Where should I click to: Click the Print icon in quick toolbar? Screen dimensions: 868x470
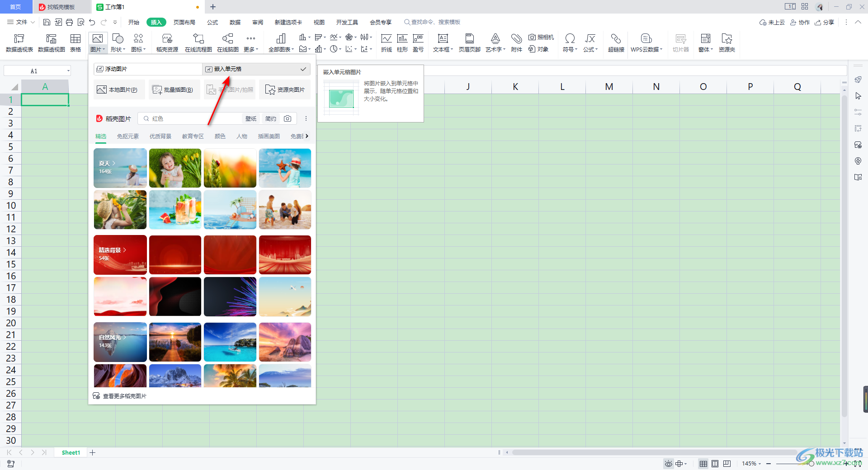point(70,22)
